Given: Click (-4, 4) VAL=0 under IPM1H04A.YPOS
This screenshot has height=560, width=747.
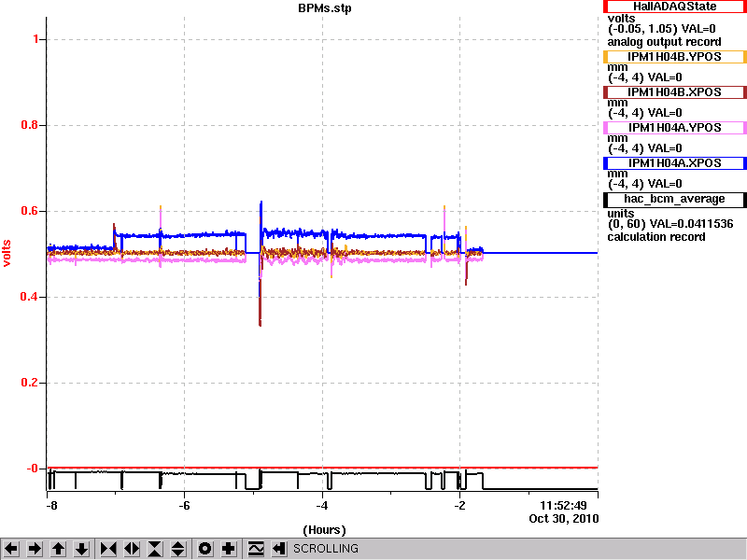Looking at the screenshot, I should pyautogui.click(x=645, y=148).
